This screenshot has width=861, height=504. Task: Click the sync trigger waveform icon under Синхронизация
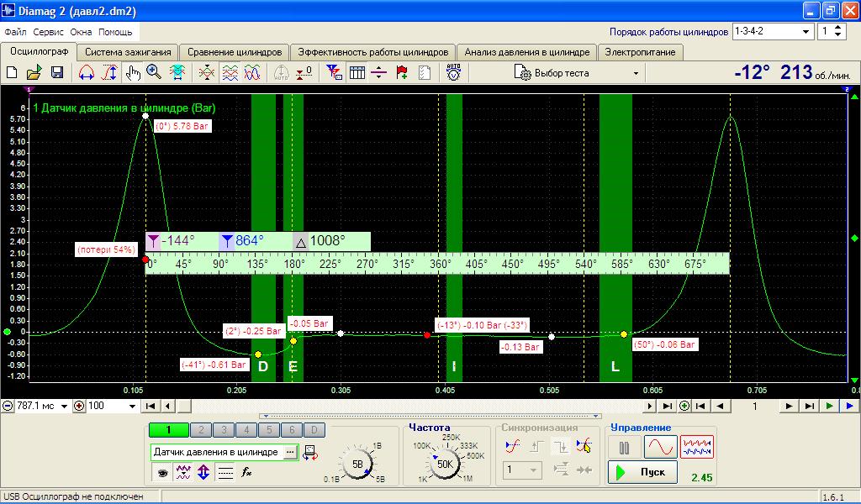click(x=512, y=447)
